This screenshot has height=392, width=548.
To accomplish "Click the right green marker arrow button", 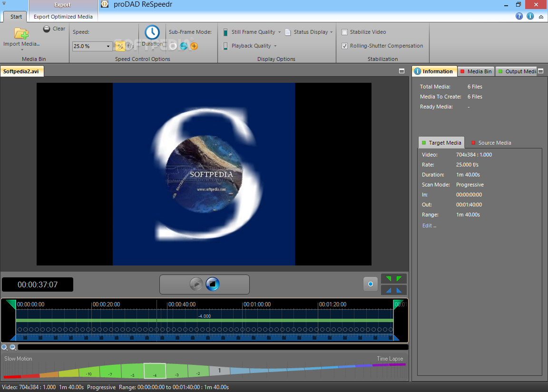I will (399, 278).
